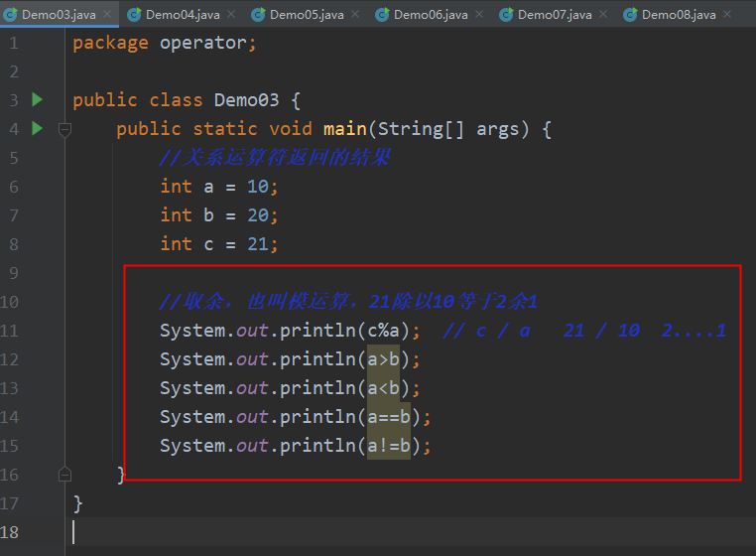Open the Demo06.java tab
The image size is (756, 556).
431,15
